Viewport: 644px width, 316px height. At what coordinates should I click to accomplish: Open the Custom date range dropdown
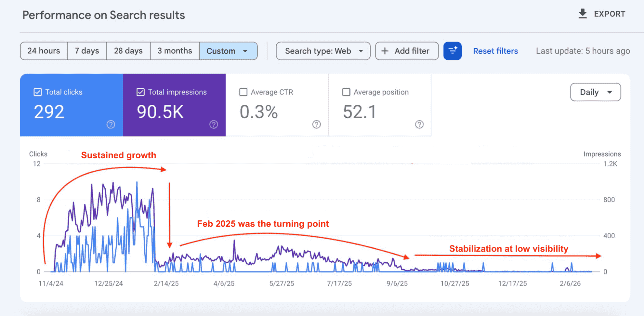pyautogui.click(x=228, y=51)
